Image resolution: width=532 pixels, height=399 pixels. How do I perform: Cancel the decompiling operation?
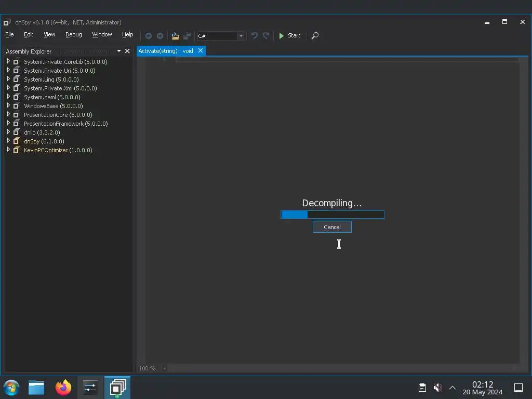click(x=332, y=227)
